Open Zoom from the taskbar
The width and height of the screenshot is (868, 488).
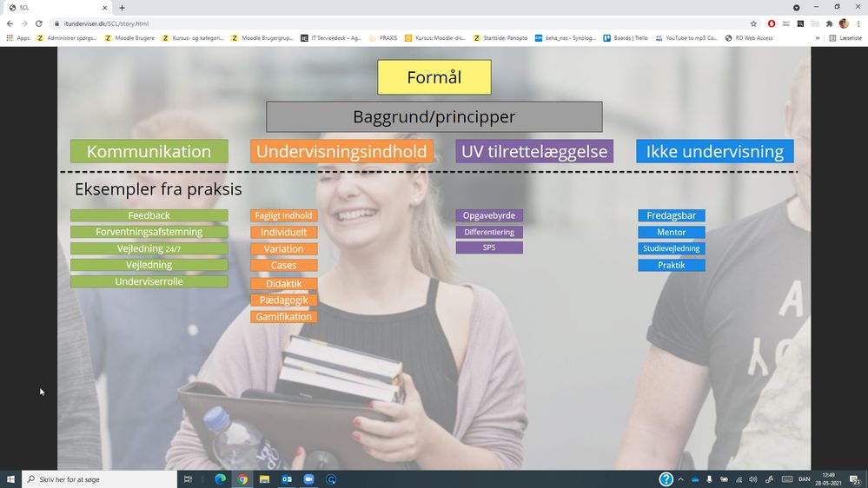(309, 479)
